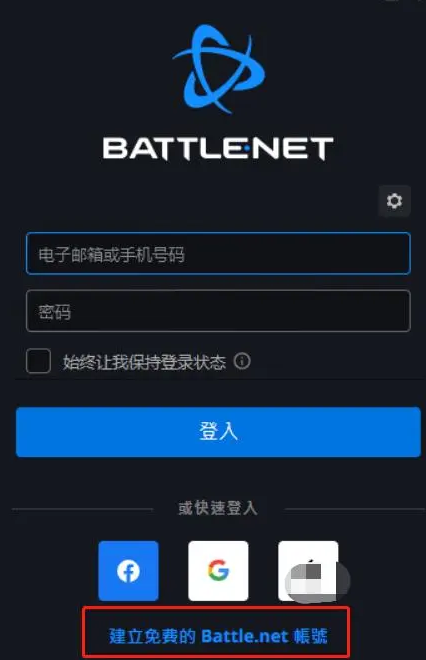Screen dimensions: 426x660
Task: Click the 或快速登入 divider text
Action: (218, 508)
